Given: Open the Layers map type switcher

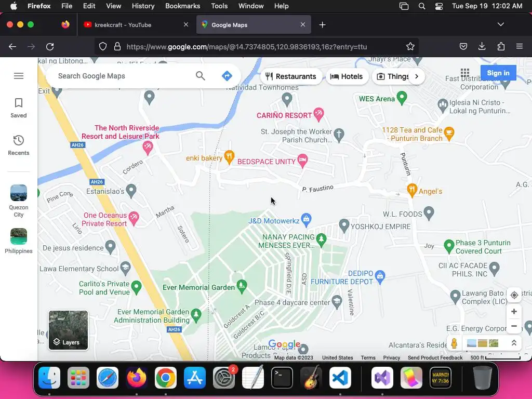Looking at the screenshot, I should click(68, 330).
